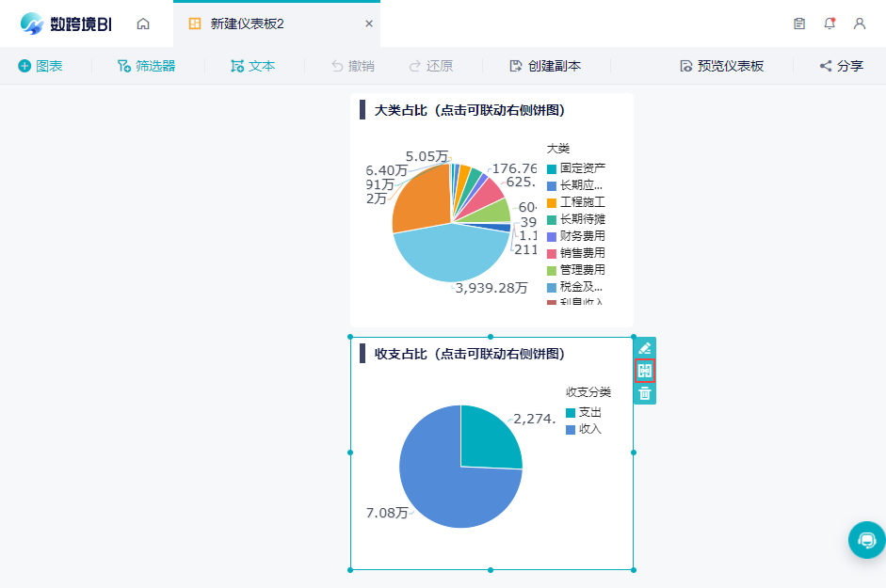886x588 pixels.
Task: Click the 7.08万 data label
Action: (x=387, y=513)
